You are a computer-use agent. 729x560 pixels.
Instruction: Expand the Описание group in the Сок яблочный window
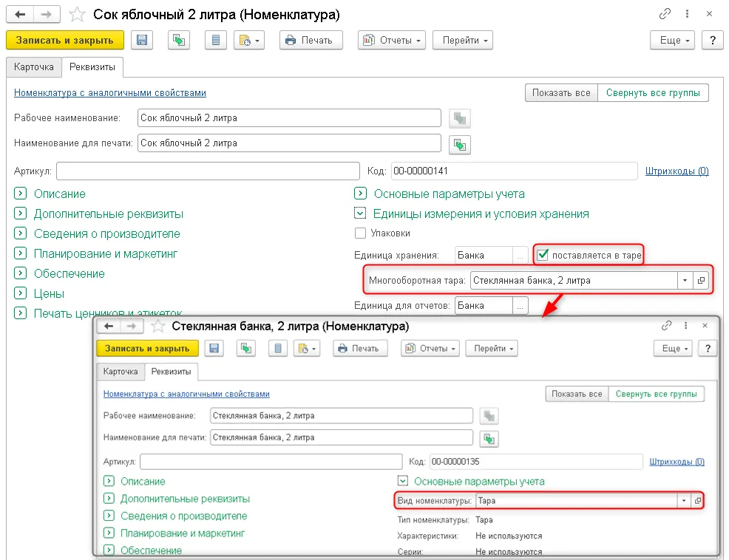(20, 194)
